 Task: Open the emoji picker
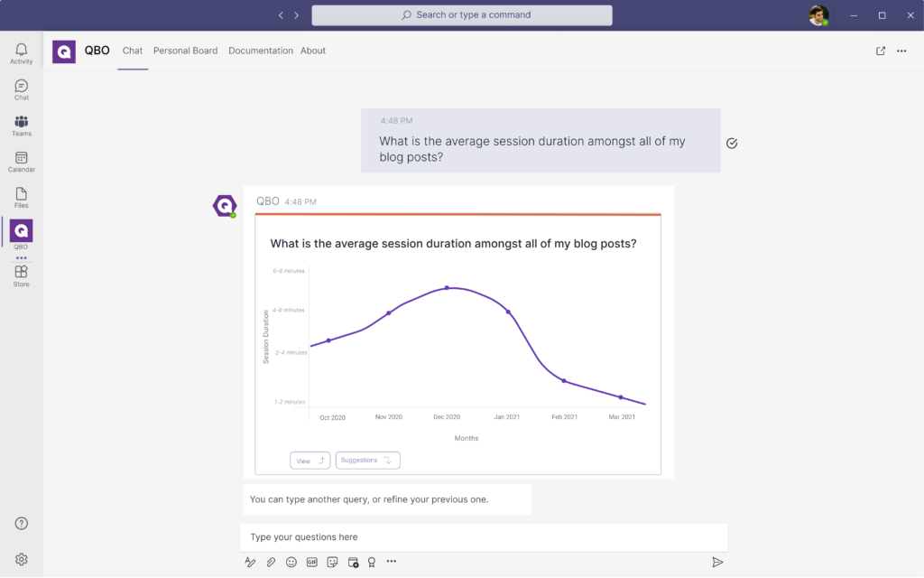pos(291,562)
